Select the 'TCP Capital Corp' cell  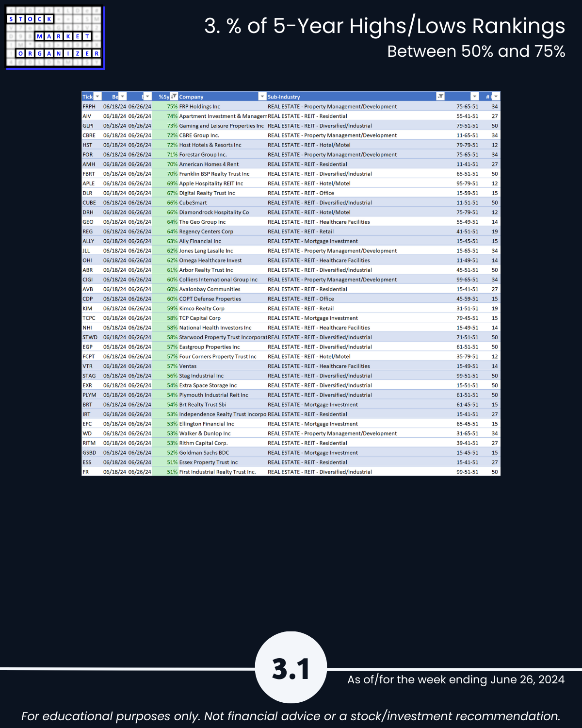click(x=223, y=318)
